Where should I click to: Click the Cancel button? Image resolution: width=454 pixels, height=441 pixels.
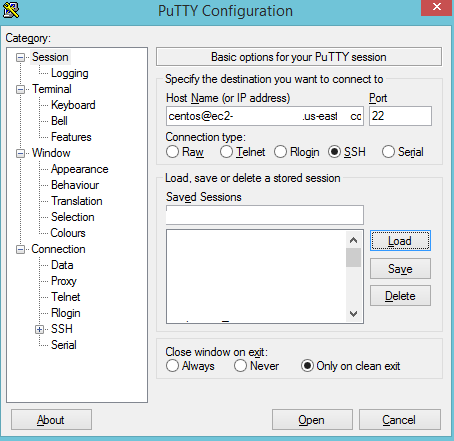[400, 420]
